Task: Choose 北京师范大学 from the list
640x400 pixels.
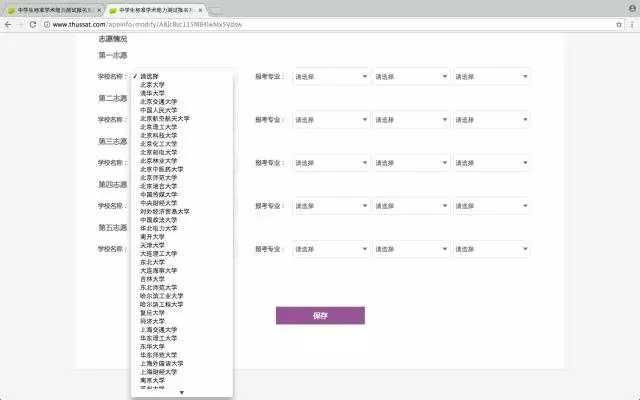Action: point(182,178)
